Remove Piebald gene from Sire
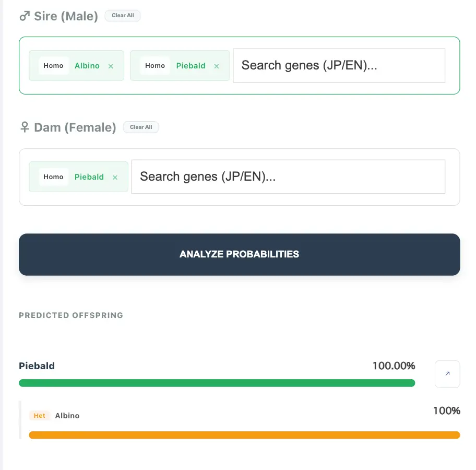This screenshot has height=470, width=476. (x=217, y=66)
